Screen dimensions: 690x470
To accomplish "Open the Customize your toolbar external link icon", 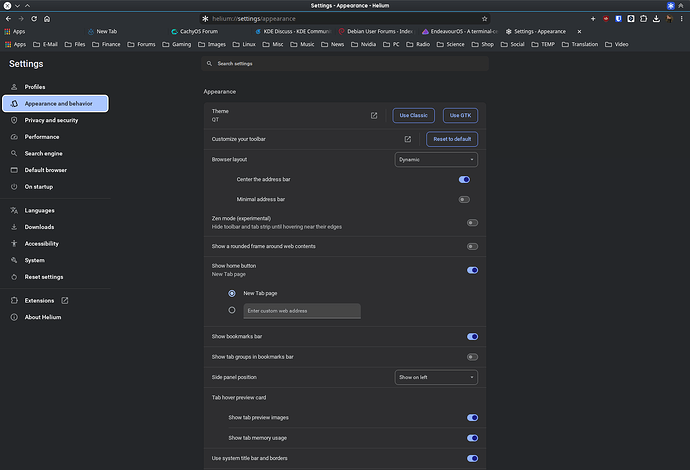I will click(407, 139).
